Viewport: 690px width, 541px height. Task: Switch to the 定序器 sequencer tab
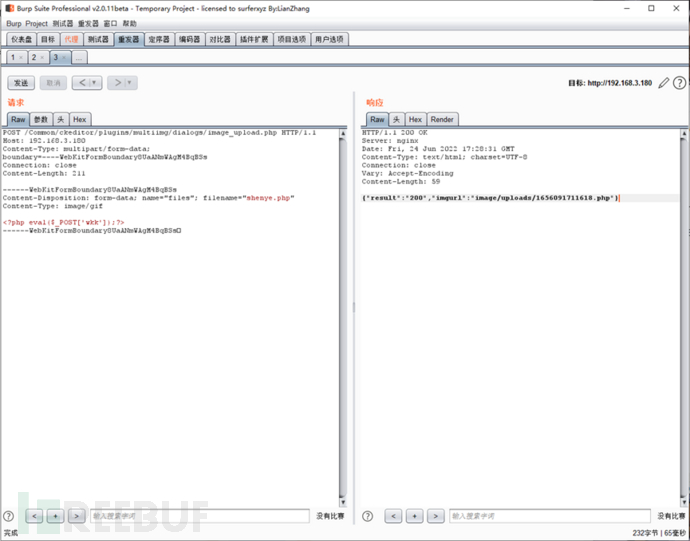(159, 40)
